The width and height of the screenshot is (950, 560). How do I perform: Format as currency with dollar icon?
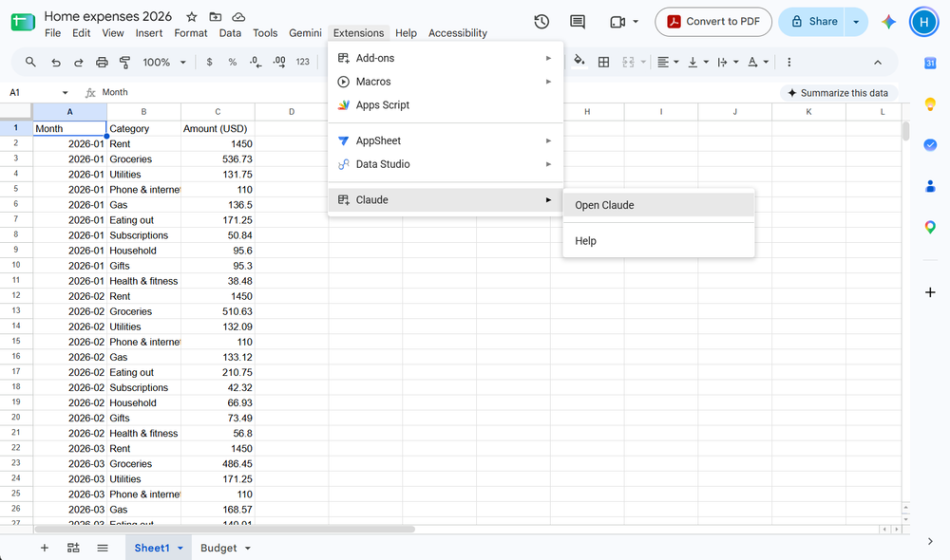tap(210, 62)
